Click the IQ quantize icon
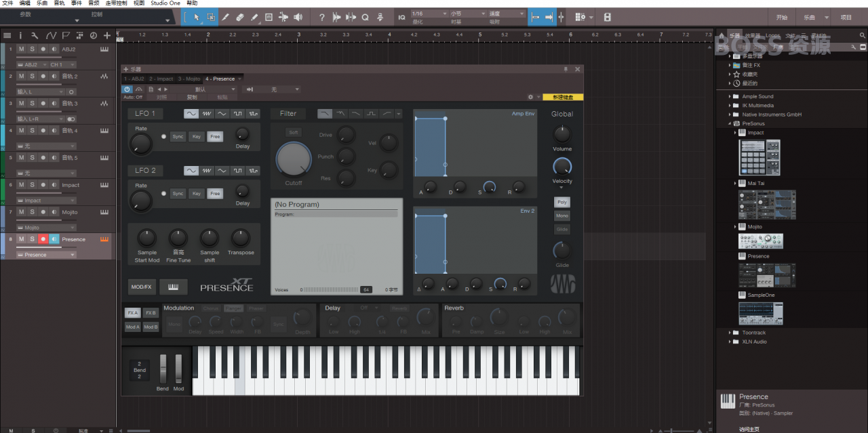Screen dimensions: 868x433 click(401, 17)
